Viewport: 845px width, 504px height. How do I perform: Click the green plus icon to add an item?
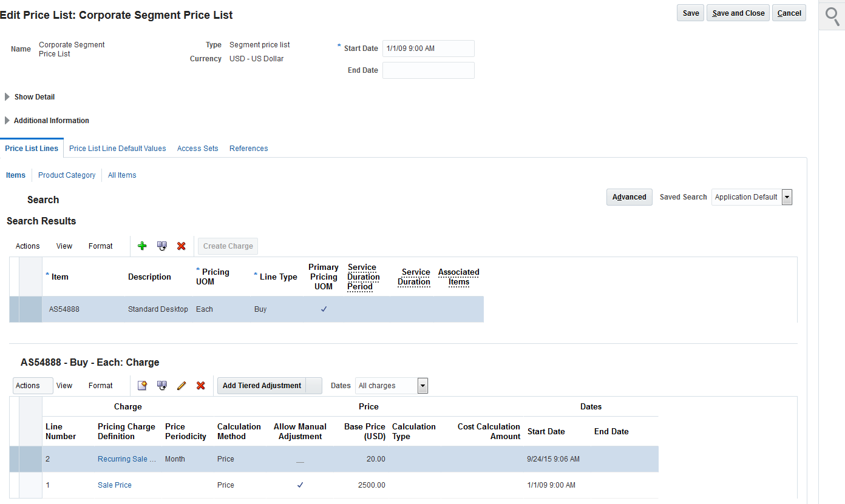[142, 246]
